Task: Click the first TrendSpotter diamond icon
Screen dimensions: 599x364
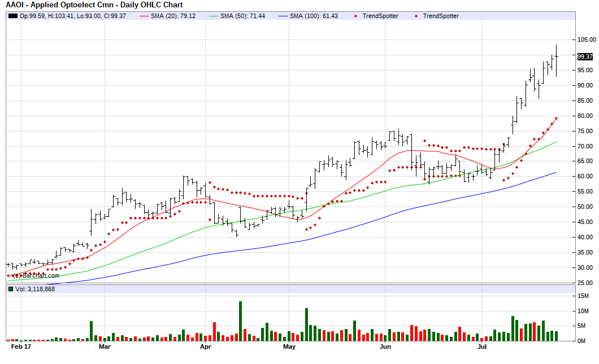Action: pos(355,16)
